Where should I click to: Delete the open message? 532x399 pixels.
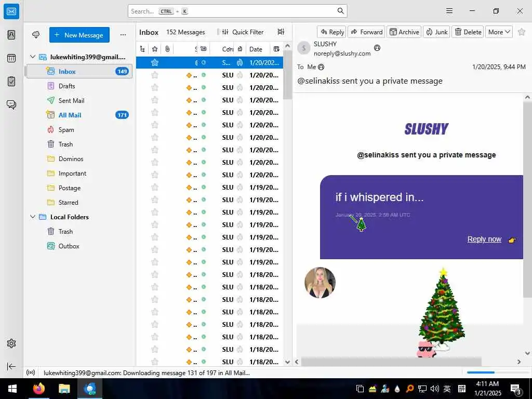click(x=468, y=32)
